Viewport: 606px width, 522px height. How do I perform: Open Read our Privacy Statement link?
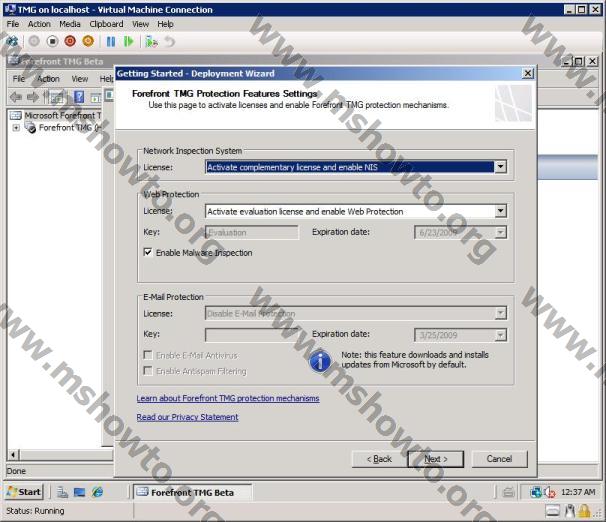click(x=187, y=417)
